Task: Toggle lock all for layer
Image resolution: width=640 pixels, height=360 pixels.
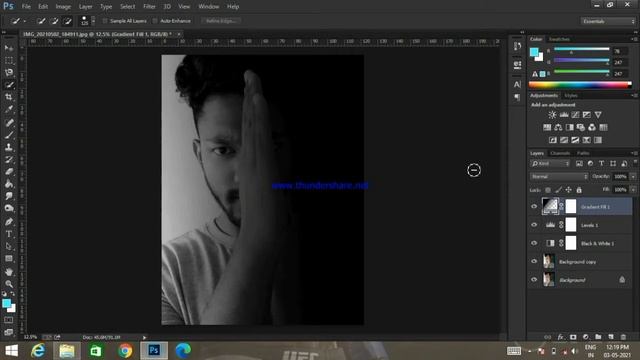Action: (579, 190)
